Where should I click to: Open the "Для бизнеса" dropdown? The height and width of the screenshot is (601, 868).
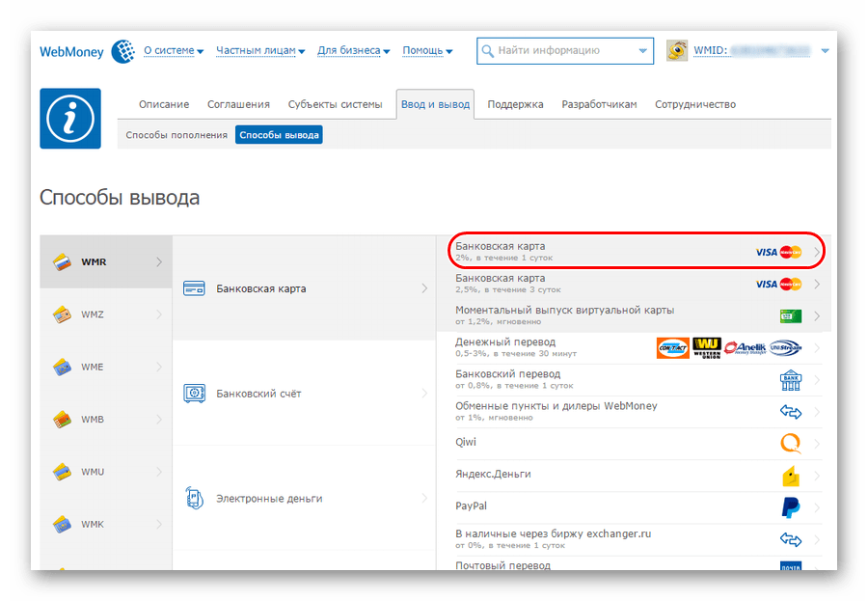click(353, 51)
